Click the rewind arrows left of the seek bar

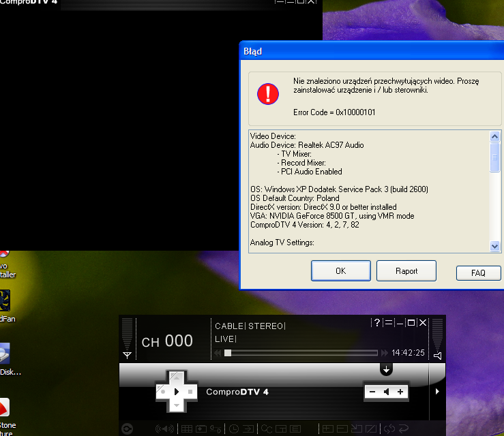point(218,353)
